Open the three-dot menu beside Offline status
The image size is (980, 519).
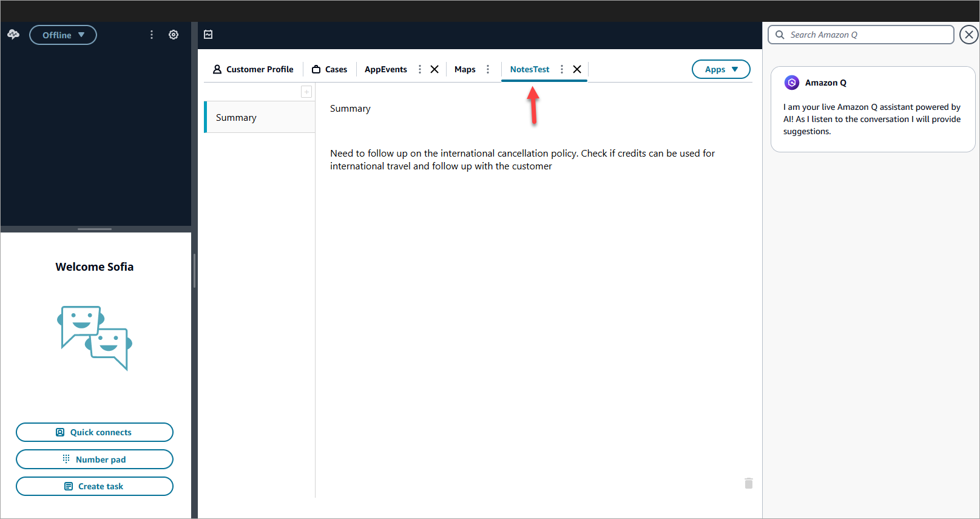pyautogui.click(x=152, y=35)
